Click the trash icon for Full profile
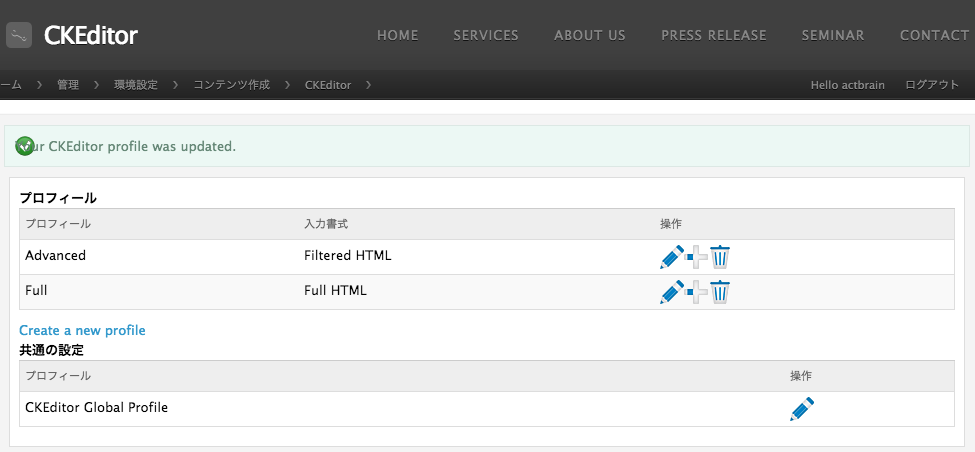 pos(720,292)
